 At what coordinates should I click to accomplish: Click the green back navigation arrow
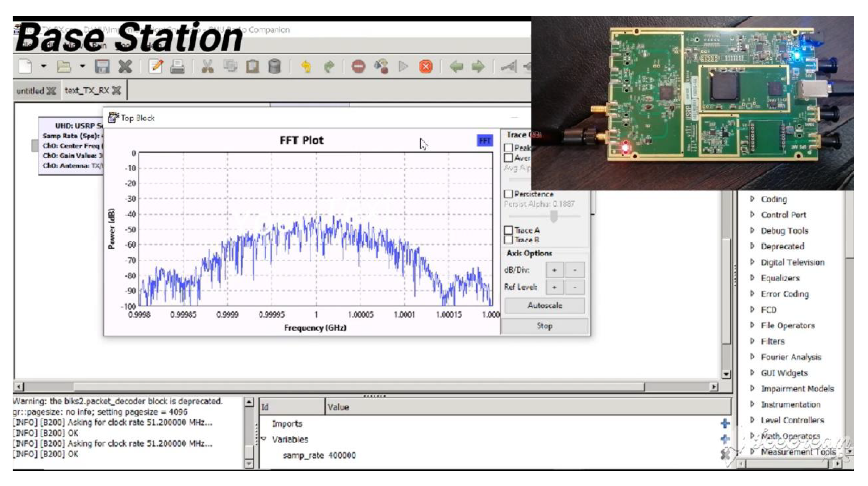click(456, 66)
